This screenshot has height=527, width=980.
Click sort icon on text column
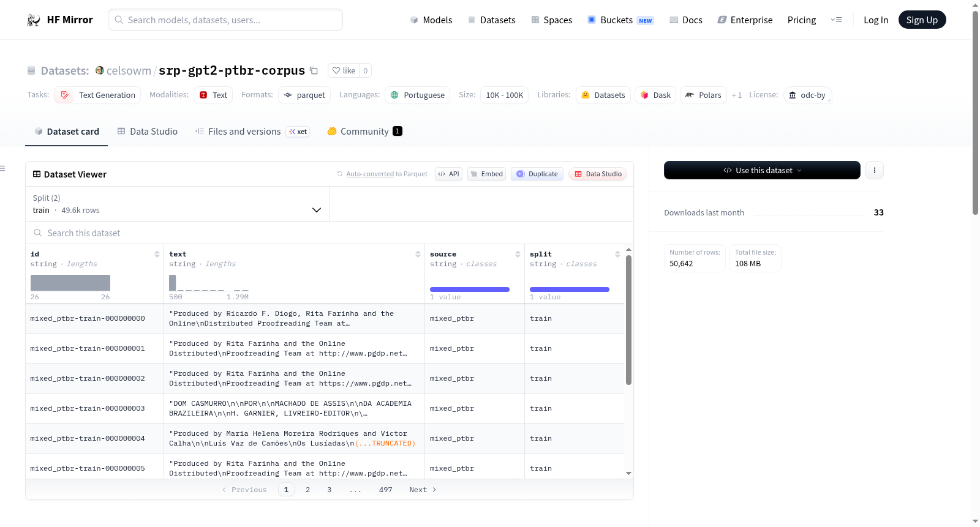(x=418, y=254)
